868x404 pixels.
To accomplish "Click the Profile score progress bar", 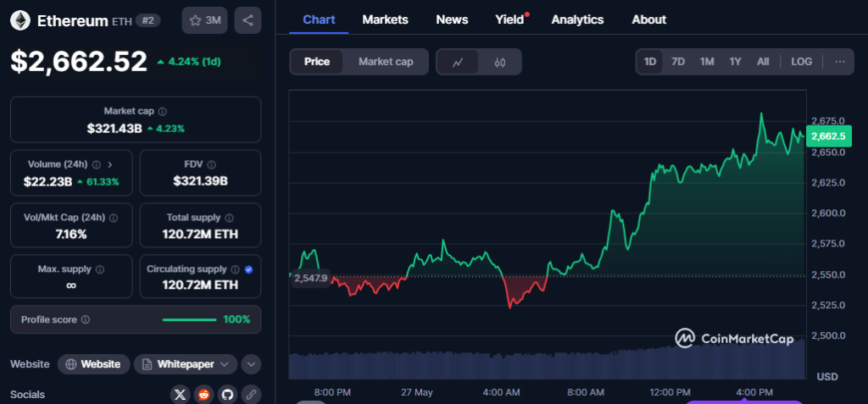I will point(189,319).
